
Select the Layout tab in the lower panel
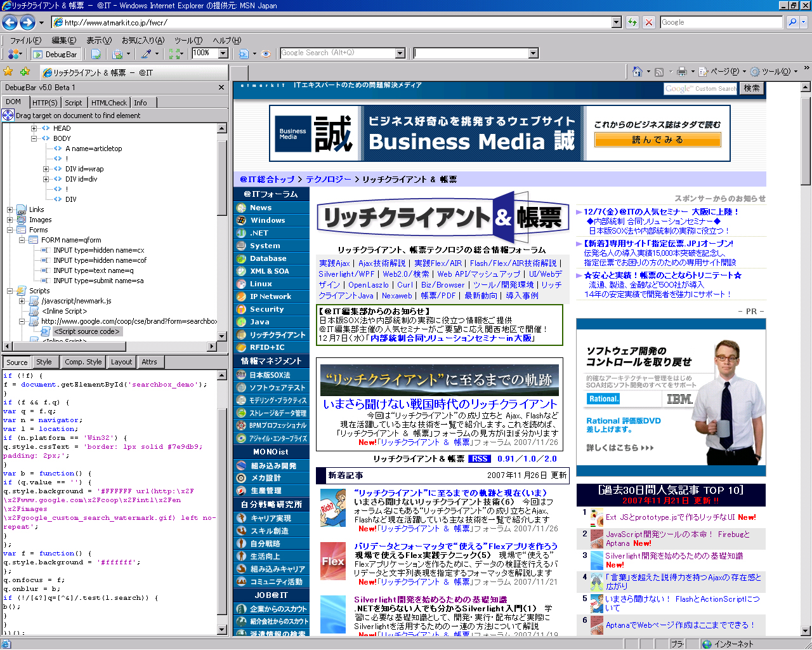(121, 362)
